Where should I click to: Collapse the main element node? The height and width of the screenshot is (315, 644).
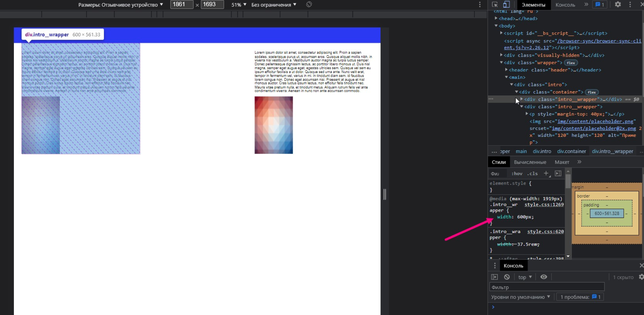(x=506, y=77)
